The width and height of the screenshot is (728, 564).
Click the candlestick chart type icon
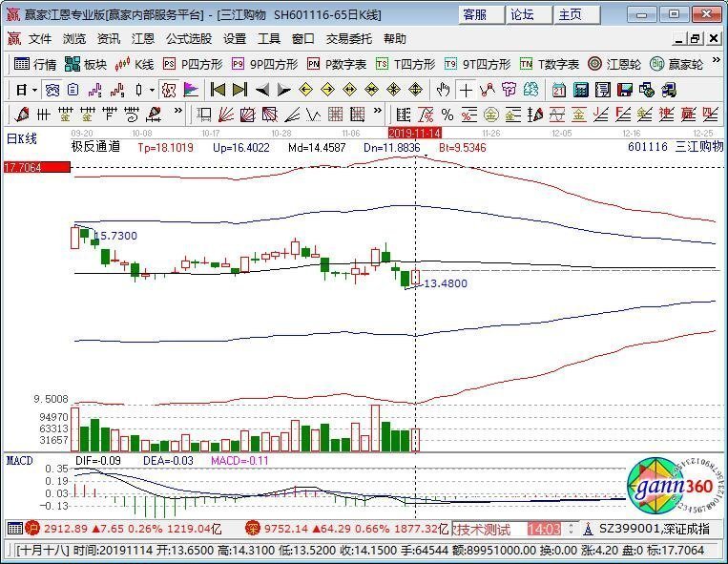point(138,90)
